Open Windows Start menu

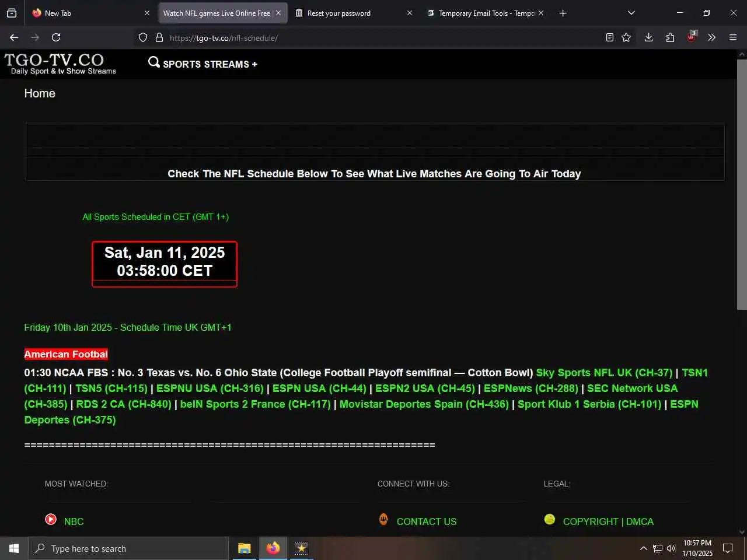point(14,548)
